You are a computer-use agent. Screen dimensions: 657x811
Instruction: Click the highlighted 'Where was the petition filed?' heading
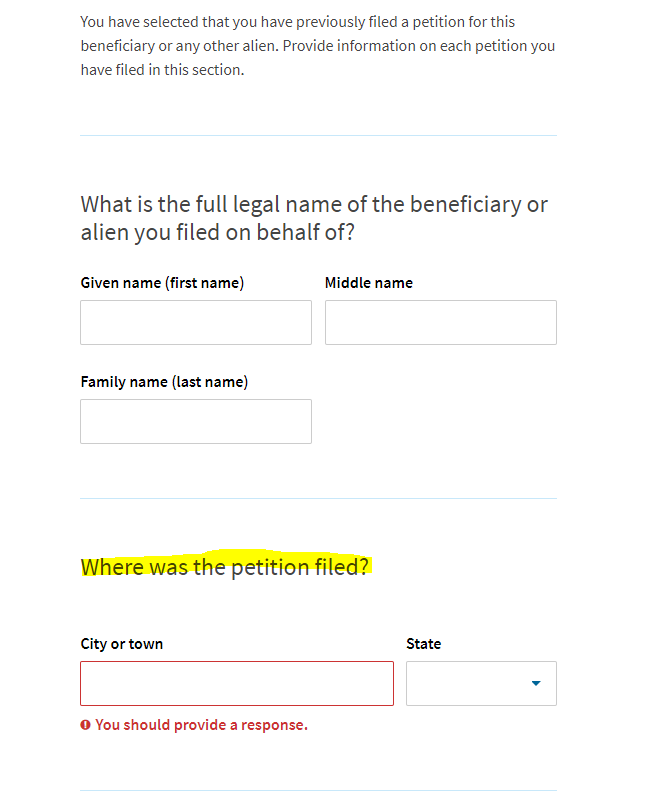click(x=225, y=567)
